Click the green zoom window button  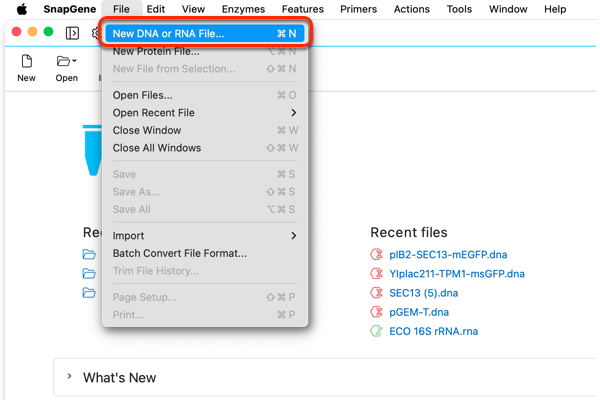click(x=49, y=32)
